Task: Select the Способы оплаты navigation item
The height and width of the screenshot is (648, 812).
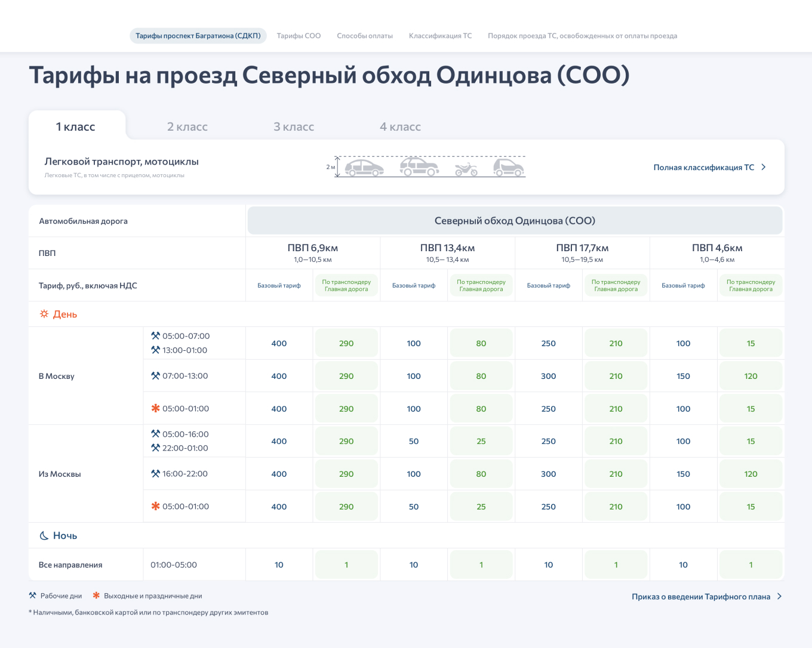Action: [365, 36]
